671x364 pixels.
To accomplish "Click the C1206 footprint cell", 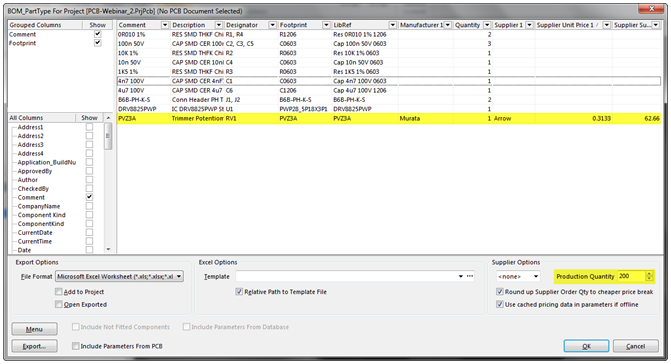I will click(305, 90).
